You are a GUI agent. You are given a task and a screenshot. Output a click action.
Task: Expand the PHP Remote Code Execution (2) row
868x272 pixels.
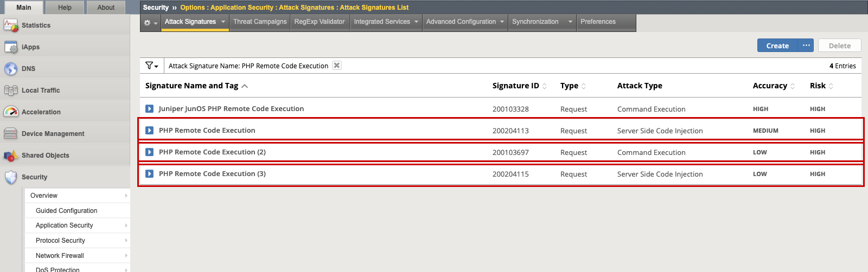[150, 152]
